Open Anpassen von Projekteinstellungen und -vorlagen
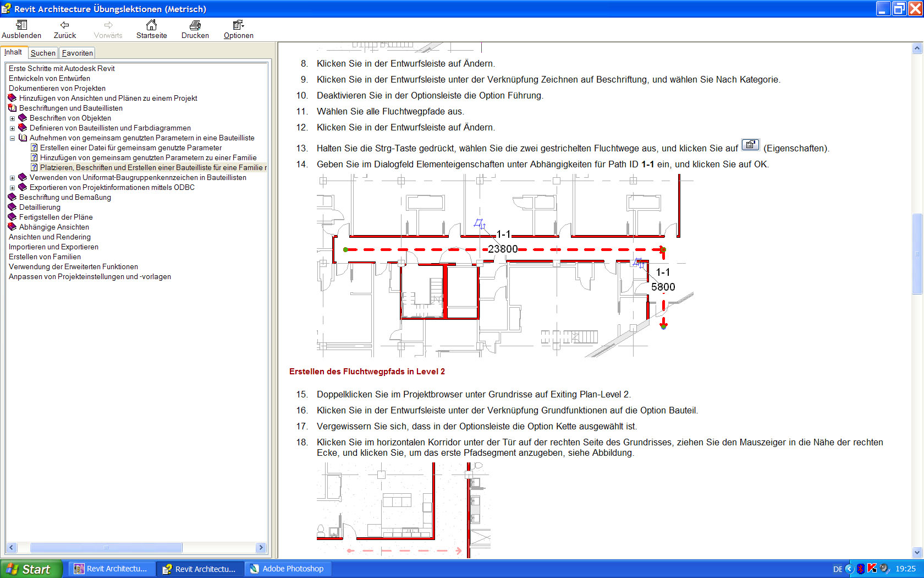Screen dimensions: 924x578 [x=90, y=276]
